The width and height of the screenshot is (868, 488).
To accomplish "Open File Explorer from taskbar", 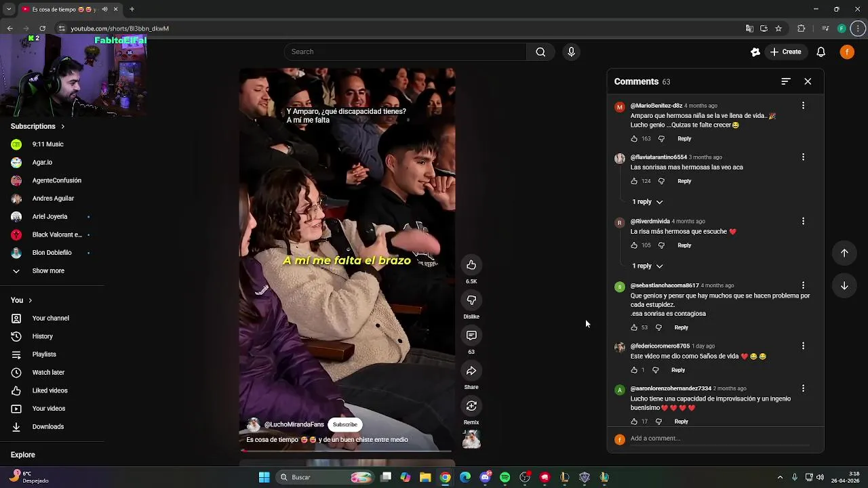I will [425, 477].
